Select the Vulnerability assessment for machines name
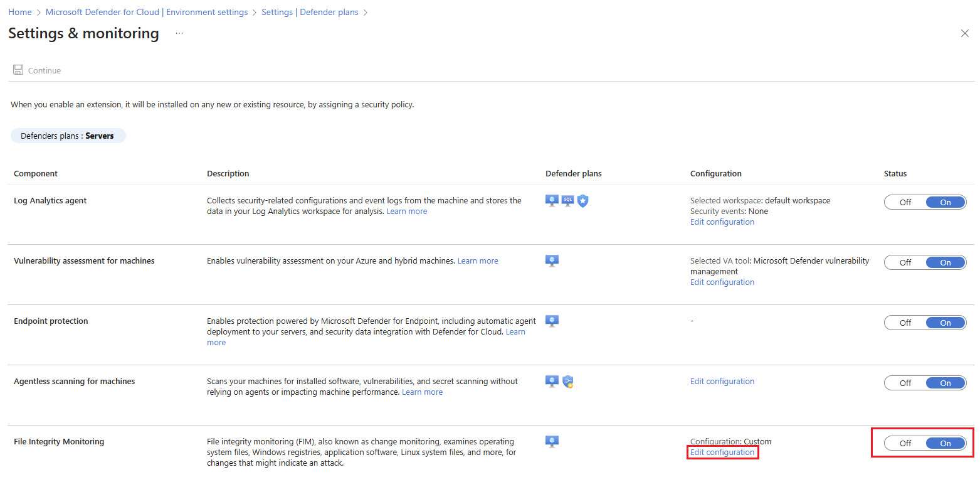 84,260
